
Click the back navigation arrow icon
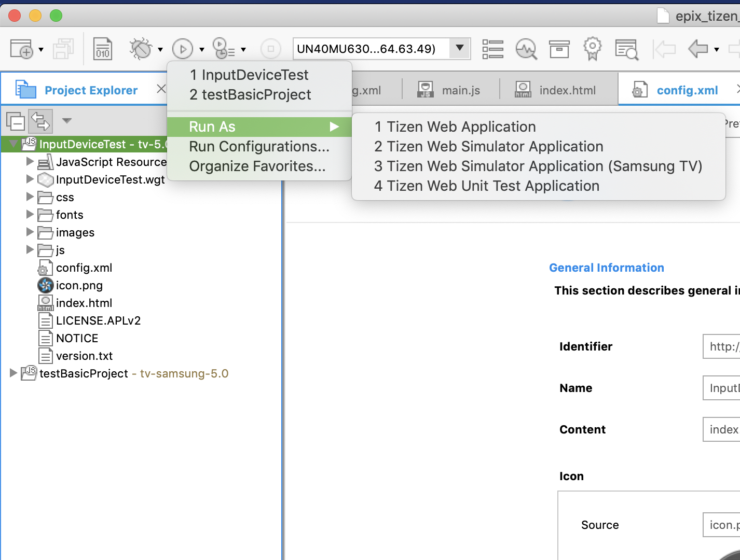pos(698,49)
